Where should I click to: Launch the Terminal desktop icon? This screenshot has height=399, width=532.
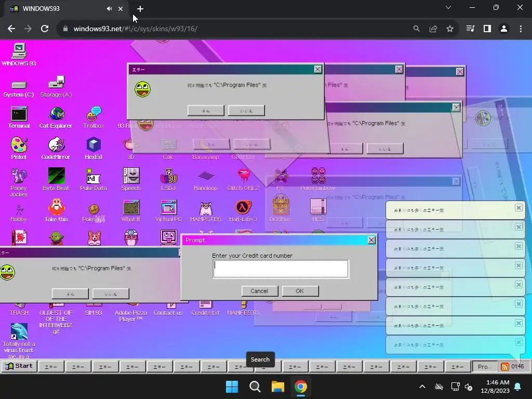(19, 117)
